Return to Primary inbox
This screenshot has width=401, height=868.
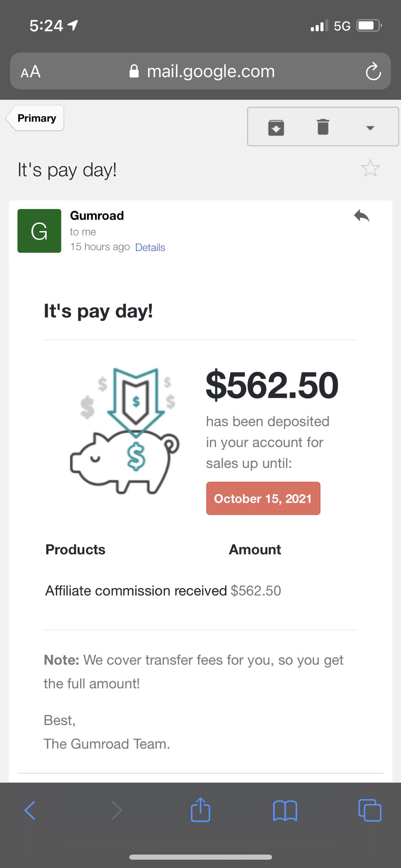pyautogui.click(x=36, y=118)
